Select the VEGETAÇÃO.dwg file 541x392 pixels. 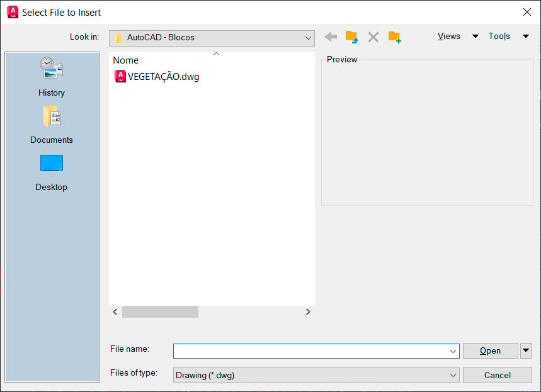pyautogui.click(x=163, y=77)
